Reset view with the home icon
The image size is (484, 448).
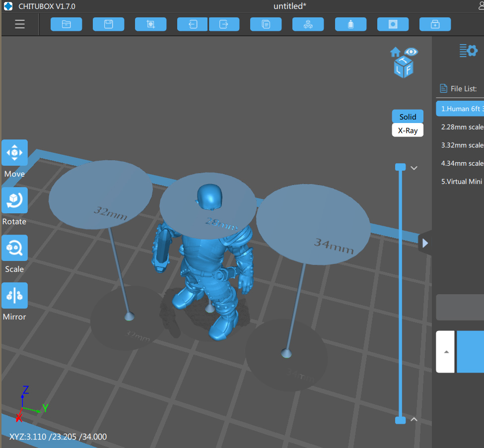[x=395, y=52]
